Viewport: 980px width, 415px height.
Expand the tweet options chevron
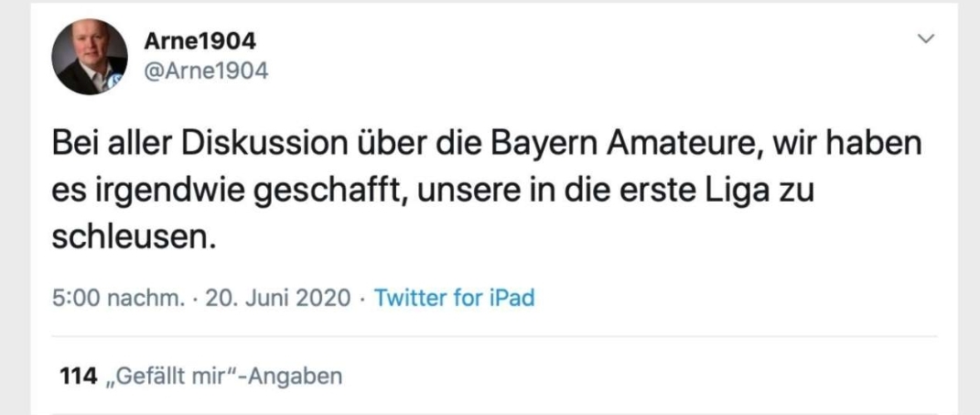pyautogui.click(x=926, y=39)
